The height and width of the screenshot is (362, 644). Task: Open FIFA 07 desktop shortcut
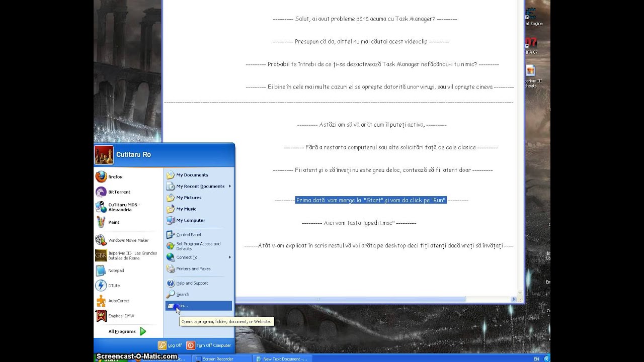(531, 46)
